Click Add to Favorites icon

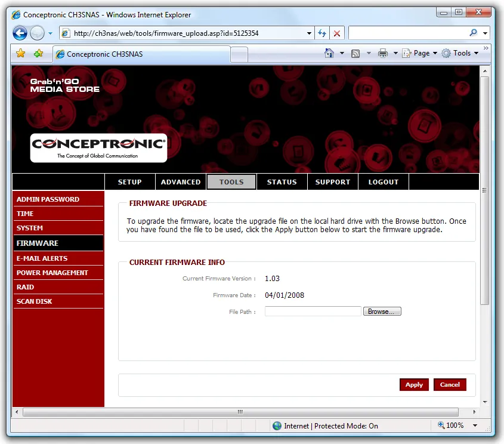click(x=38, y=53)
